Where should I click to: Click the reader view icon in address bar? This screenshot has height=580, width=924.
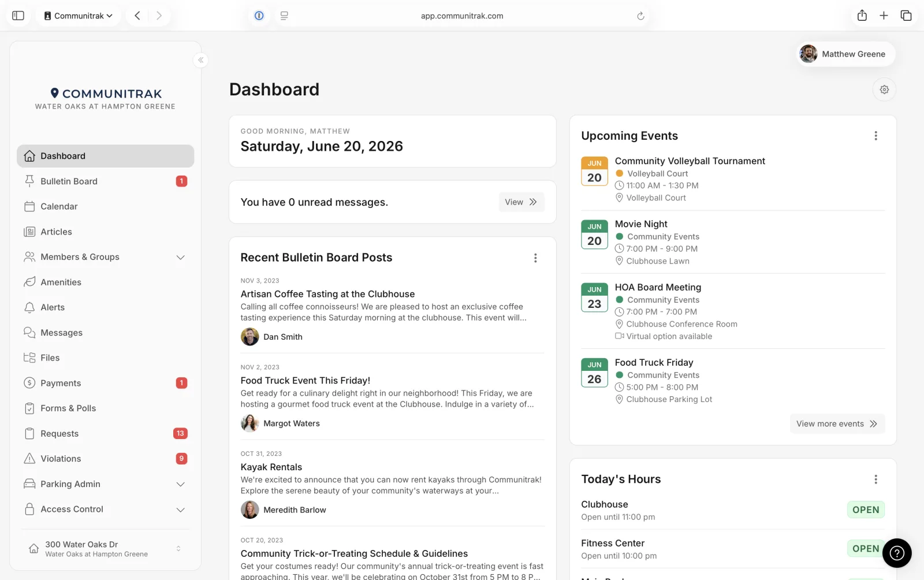[x=284, y=16]
